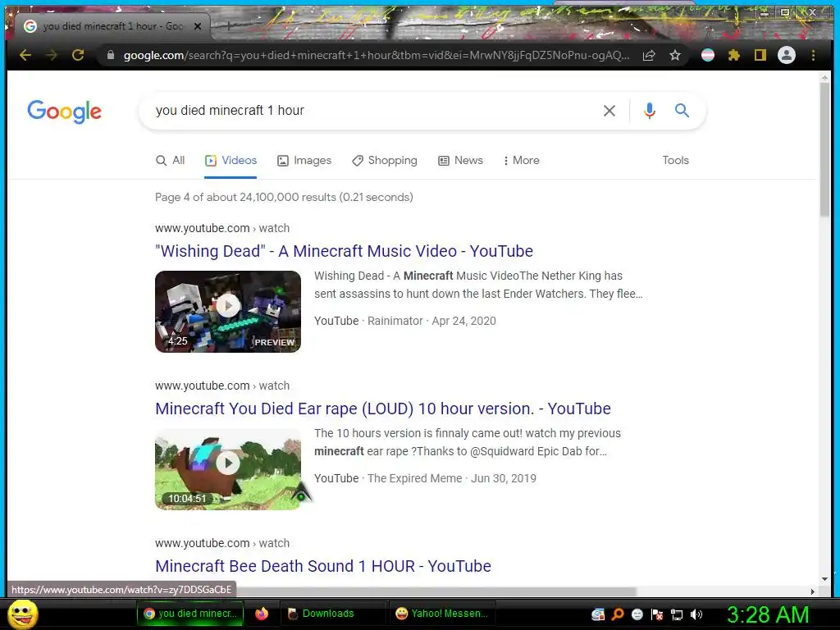Play the 10:04:51 horse video thumbnail
This screenshot has width=840, height=630.
click(x=228, y=468)
